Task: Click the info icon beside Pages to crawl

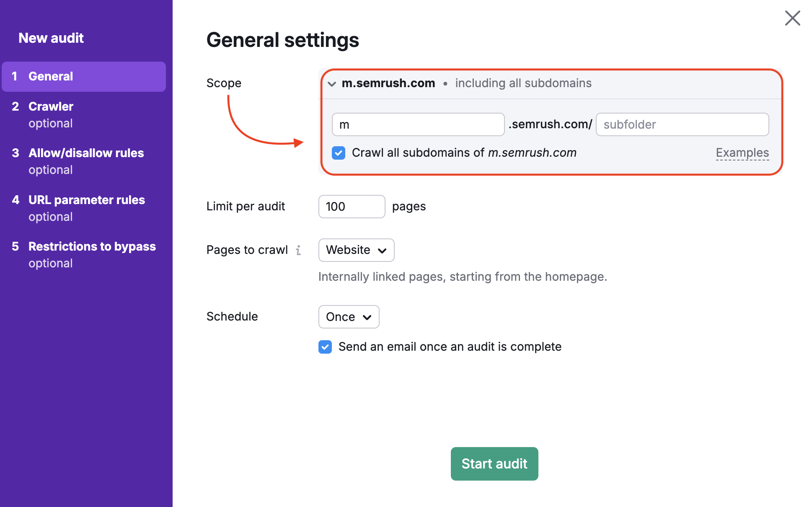Action: point(299,250)
